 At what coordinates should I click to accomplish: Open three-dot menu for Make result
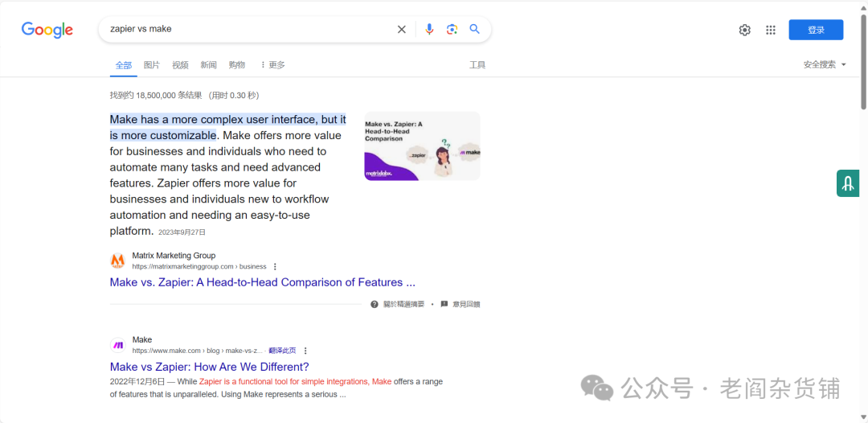(x=305, y=351)
